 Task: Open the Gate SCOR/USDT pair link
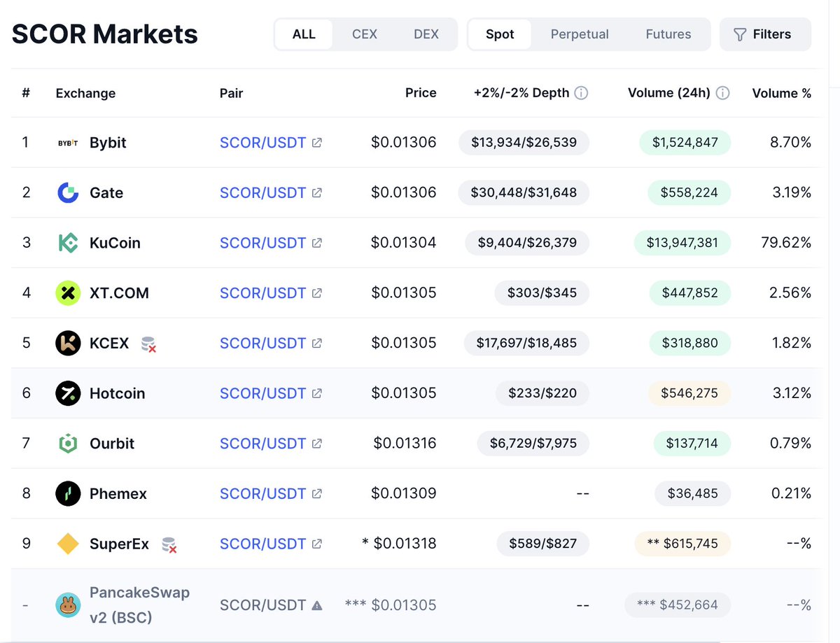click(x=262, y=192)
